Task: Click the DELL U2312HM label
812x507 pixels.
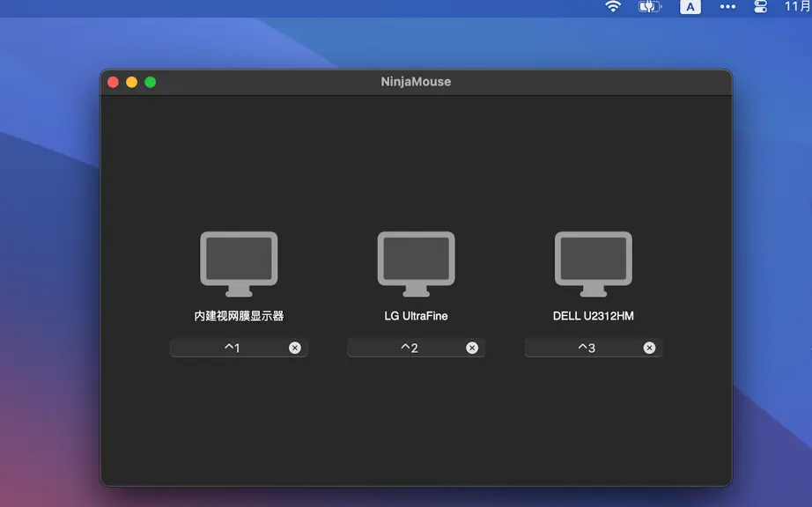Action: click(594, 316)
